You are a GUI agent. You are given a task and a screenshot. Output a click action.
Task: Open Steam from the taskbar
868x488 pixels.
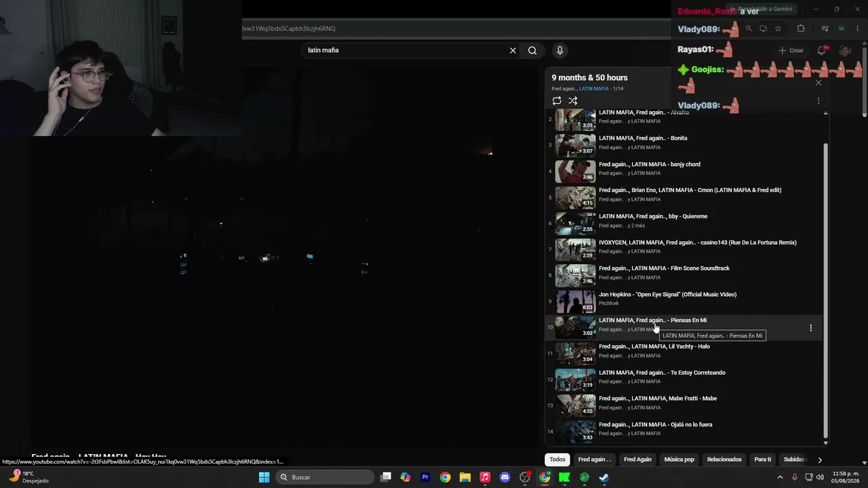point(604,477)
